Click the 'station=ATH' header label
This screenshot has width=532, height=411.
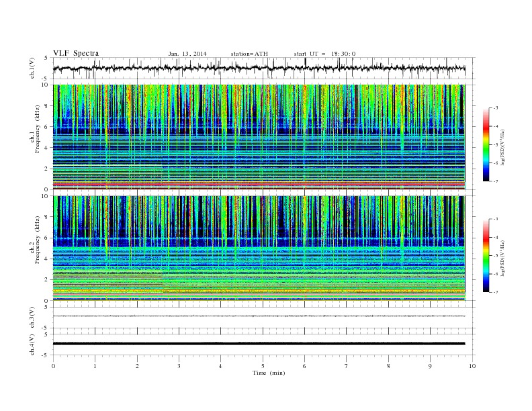click(249, 54)
